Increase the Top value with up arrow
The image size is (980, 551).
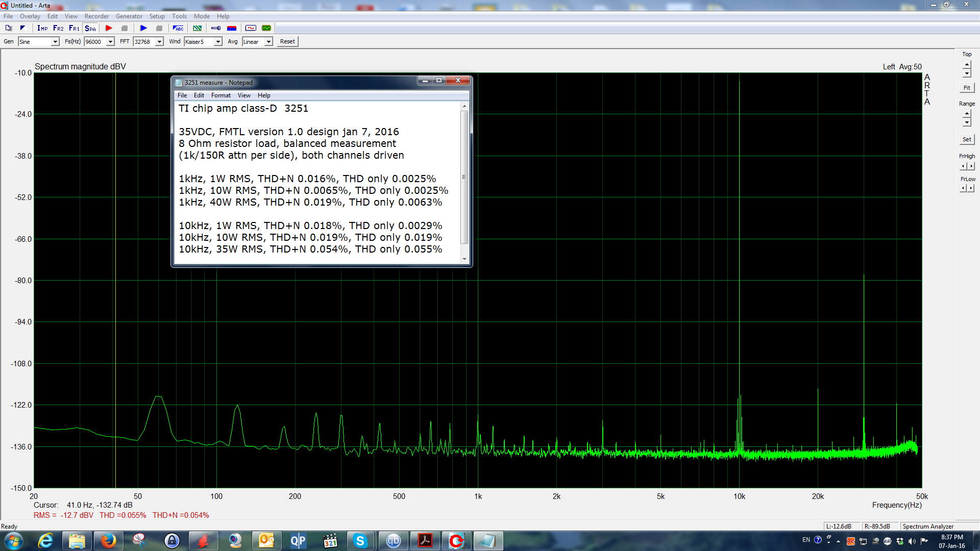pos(967,65)
